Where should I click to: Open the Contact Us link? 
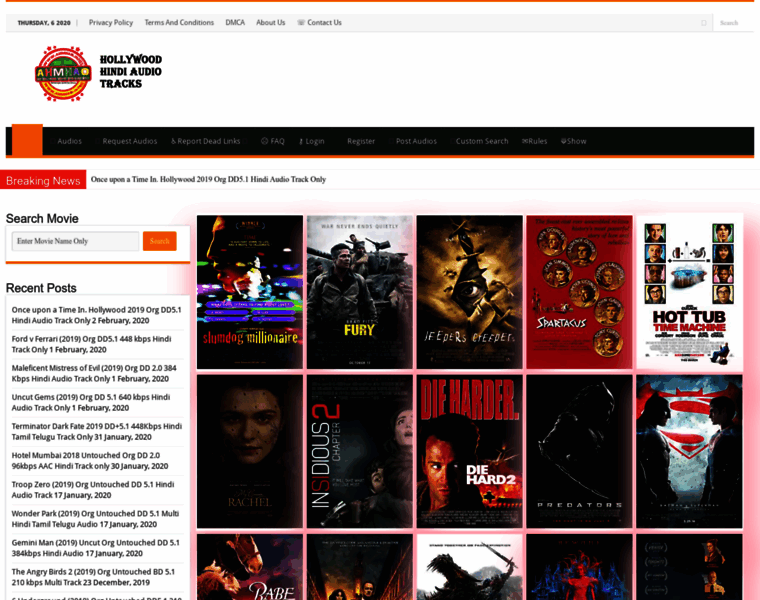point(319,22)
